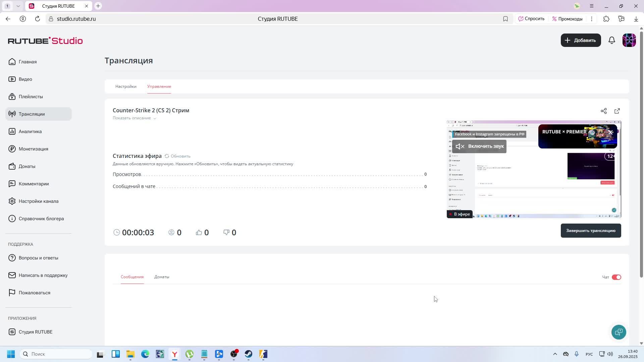
Task: Disable the chat toggle
Action: pyautogui.click(x=616, y=277)
